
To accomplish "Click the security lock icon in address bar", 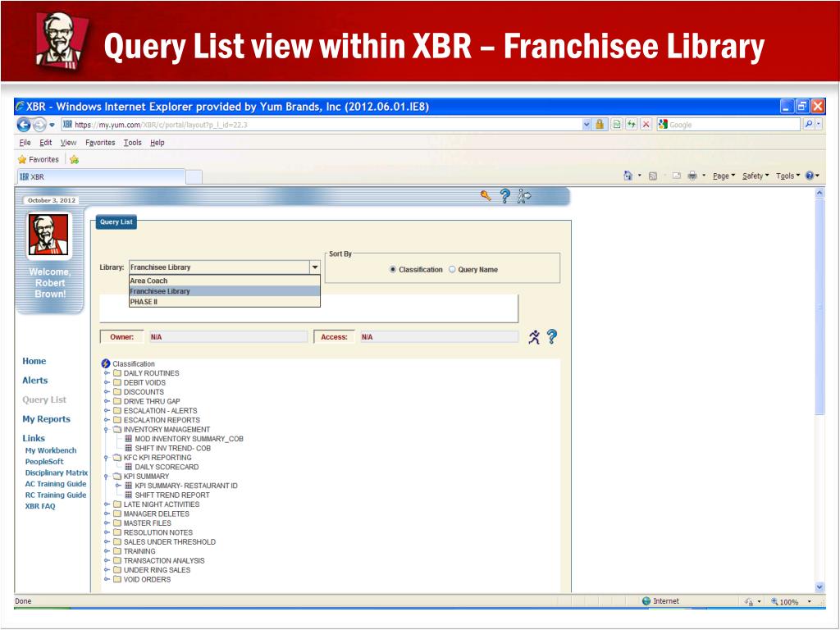I will point(600,125).
